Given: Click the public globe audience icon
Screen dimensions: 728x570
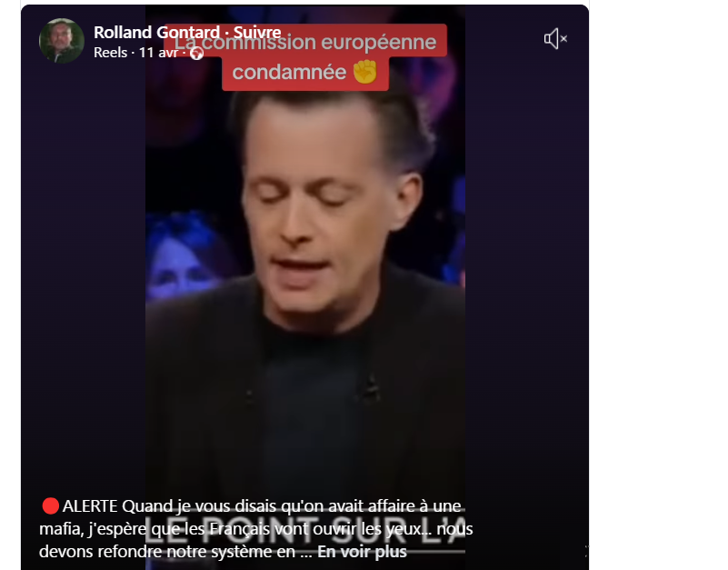Looking at the screenshot, I should (197, 54).
